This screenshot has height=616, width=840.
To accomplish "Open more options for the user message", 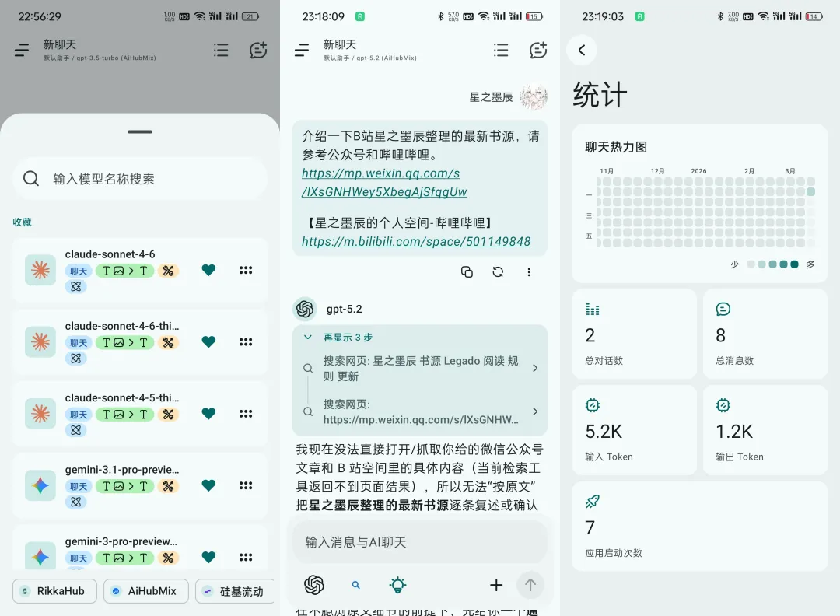I will 529,272.
